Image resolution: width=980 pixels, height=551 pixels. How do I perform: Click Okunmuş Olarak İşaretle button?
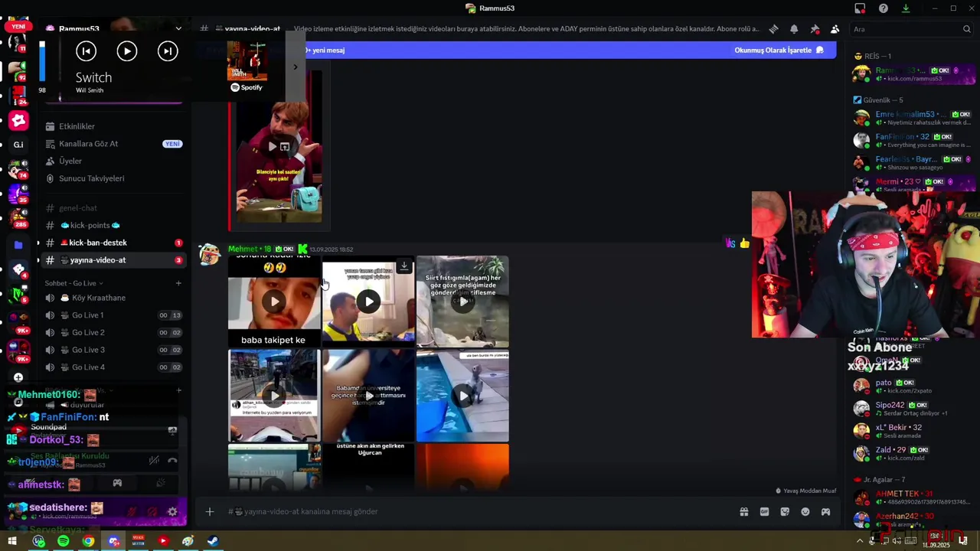779,51
